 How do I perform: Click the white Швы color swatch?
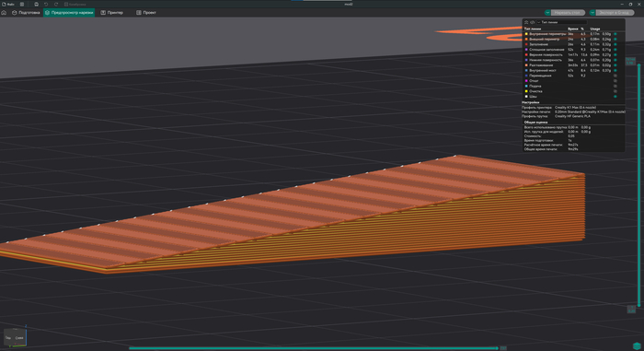click(526, 97)
